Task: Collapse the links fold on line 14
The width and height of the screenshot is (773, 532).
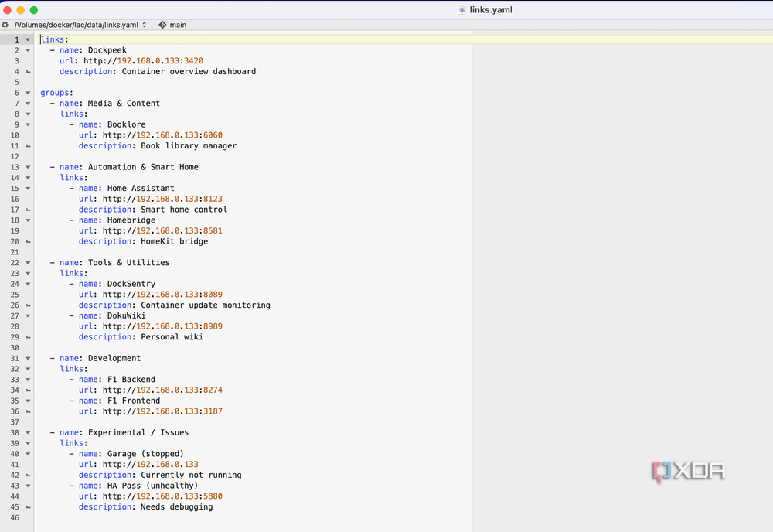Action: point(28,178)
